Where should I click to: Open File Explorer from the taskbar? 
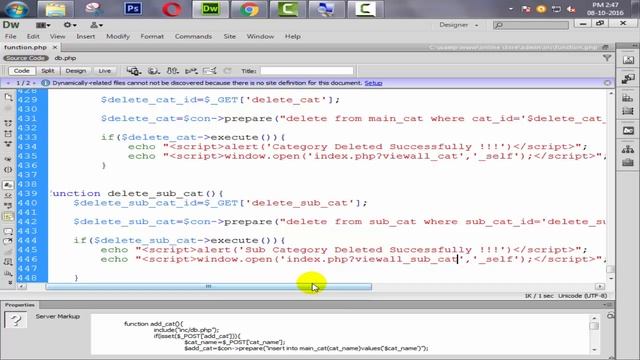tap(56, 9)
